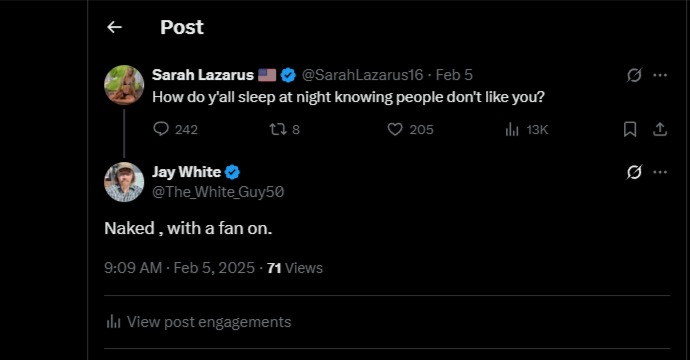Like the post with 205 likes
Viewport: 690px width, 360px height.
(x=395, y=129)
